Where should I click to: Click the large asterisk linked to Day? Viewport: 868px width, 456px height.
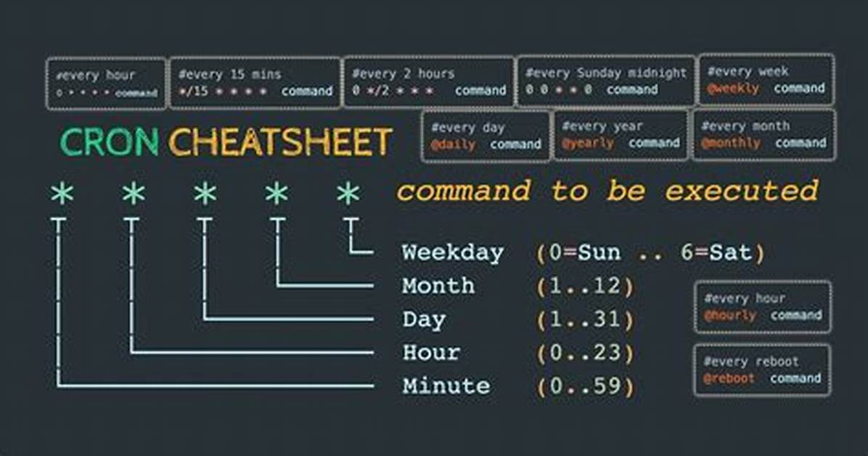(205, 195)
